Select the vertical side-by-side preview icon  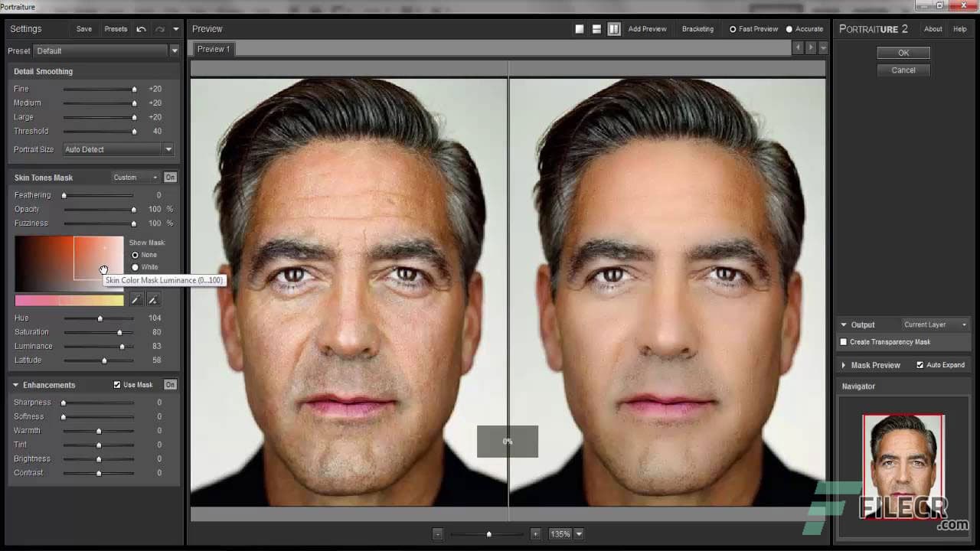coord(614,28)
